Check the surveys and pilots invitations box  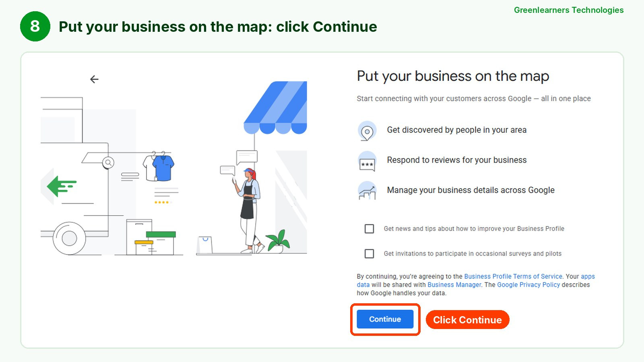tap(369, 254)
